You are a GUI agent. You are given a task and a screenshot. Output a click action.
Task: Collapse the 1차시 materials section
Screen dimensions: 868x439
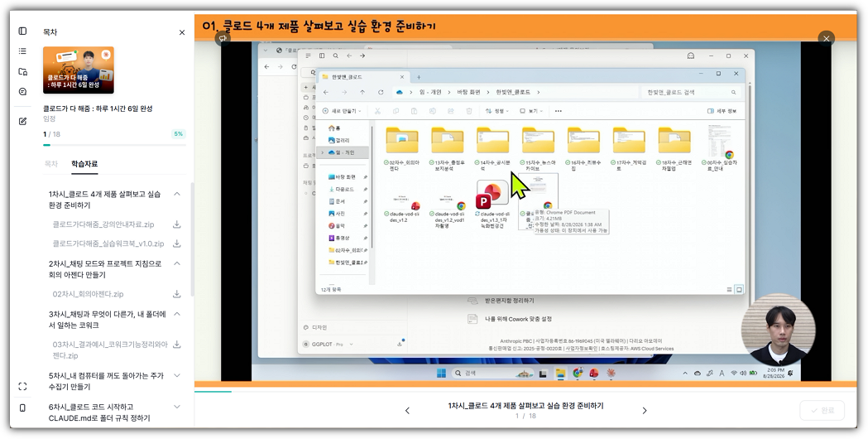(177, 194)
